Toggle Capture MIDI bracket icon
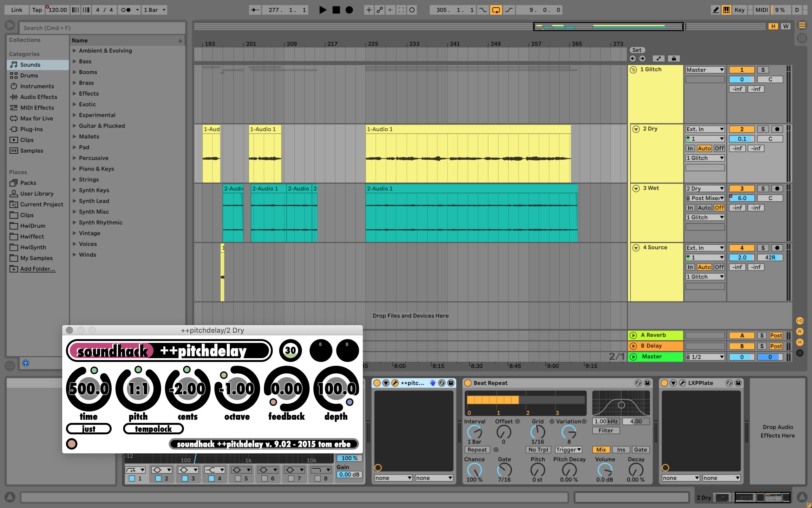The width and height of the screenshot is (812, 508). [401, 10]
